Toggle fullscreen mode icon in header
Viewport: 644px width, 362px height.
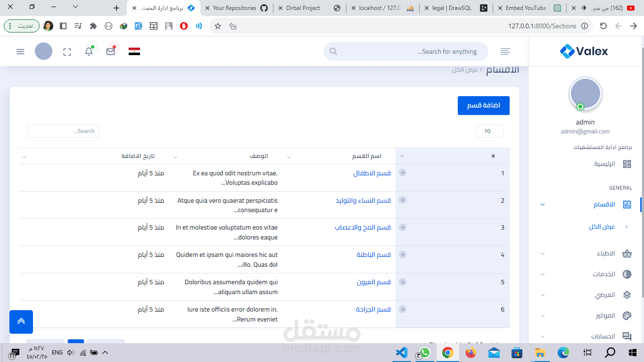(x=67, y=52)
